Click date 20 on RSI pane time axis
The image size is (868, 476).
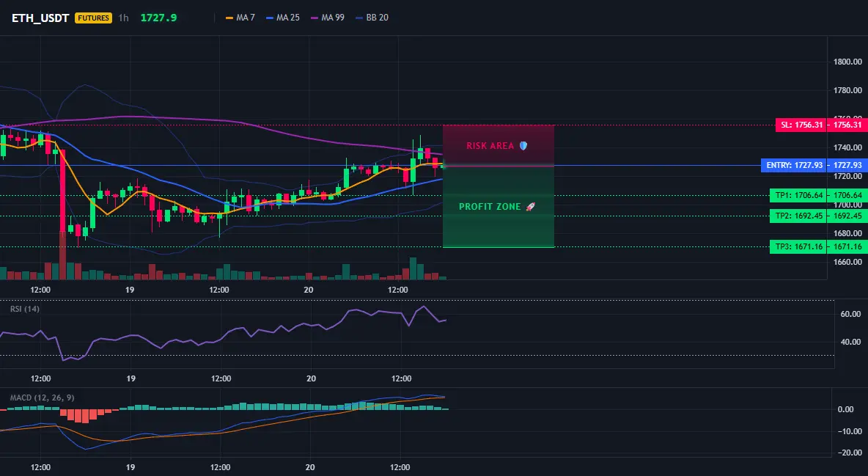[x=311, y=378]
